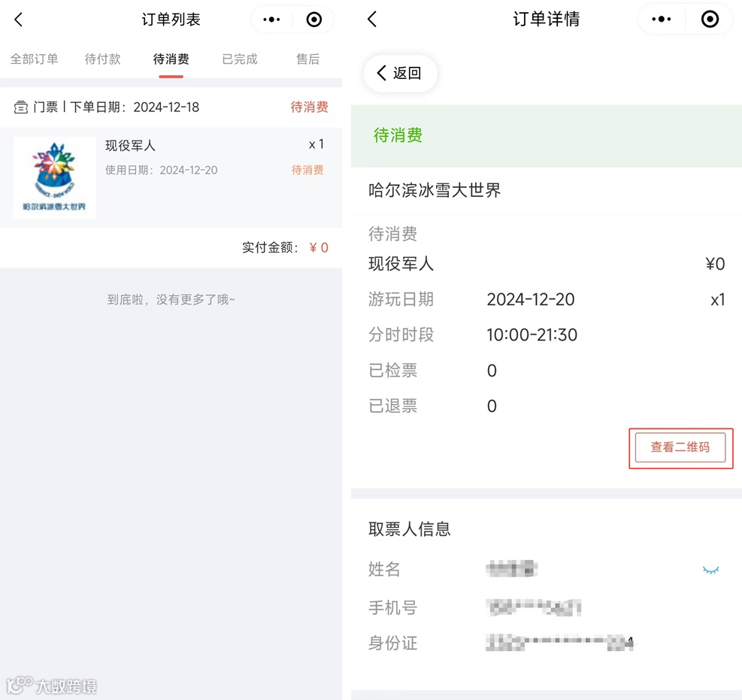This screenshot has height=700, width=742.
Task: Tap the 已检票 row
Action: click(547, 371)
